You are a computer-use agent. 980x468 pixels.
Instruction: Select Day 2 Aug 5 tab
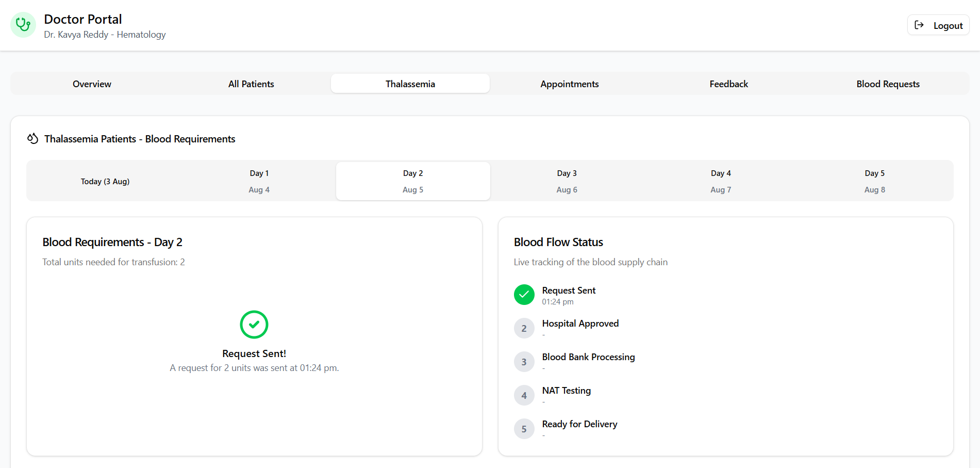click(x=413, y=181)
